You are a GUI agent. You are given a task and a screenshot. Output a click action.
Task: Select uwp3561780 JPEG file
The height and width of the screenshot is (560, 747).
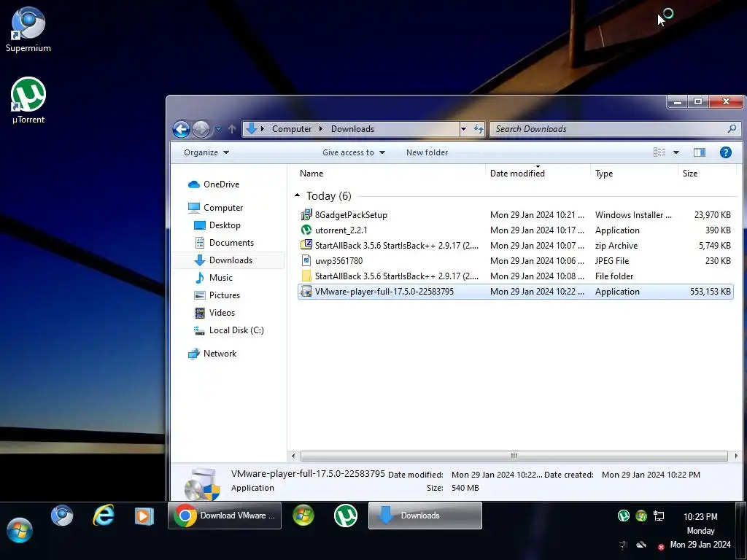click(516, 260)
